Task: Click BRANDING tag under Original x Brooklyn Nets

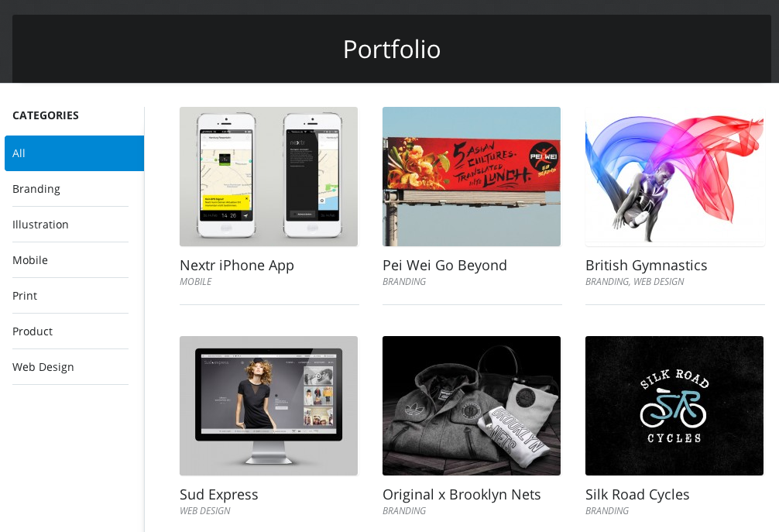Action: pos(404,510)
